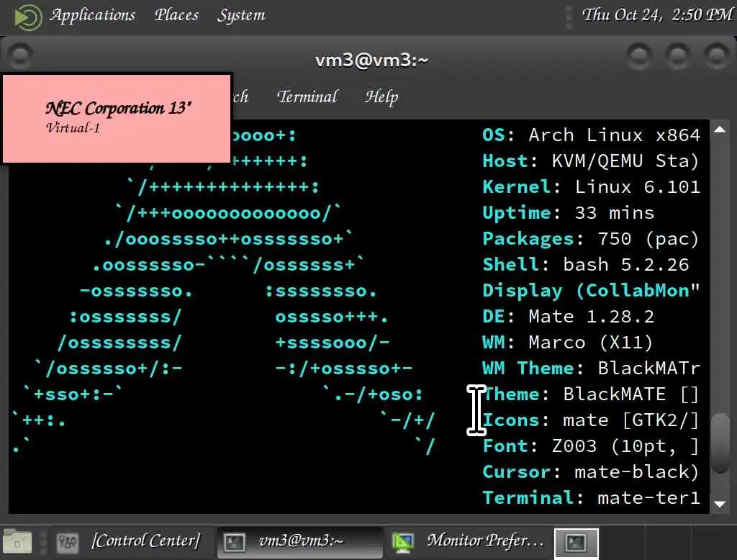The width and height of the screenshot is (737, 560).
Task: Switch to the vm3@vm3:~ taskbar button
Action: [x=301, y=541]
